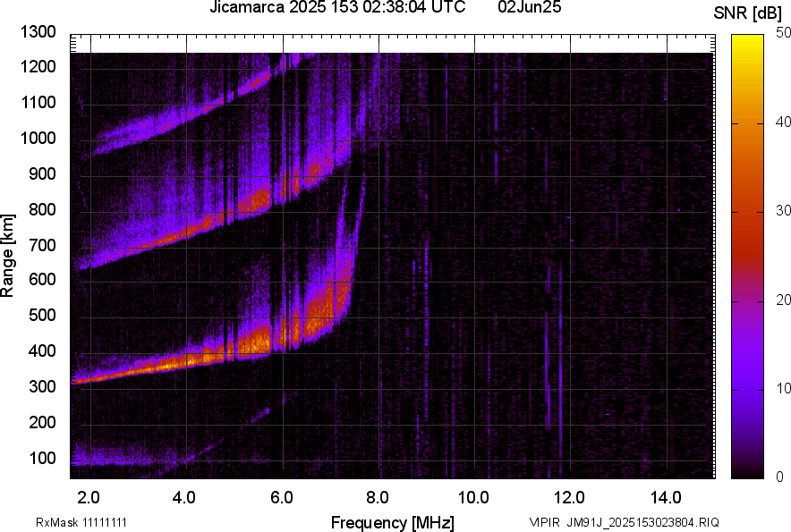This screenshot has height=532, width=791.
Task: Click the colorbar tick label '10'
Action: [783, 388]
